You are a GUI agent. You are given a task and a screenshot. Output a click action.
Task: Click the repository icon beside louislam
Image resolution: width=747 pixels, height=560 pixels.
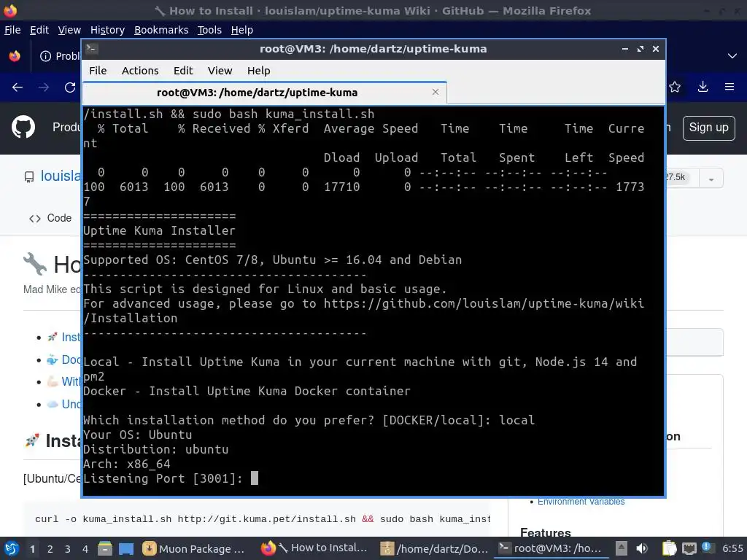pos(29,177)
